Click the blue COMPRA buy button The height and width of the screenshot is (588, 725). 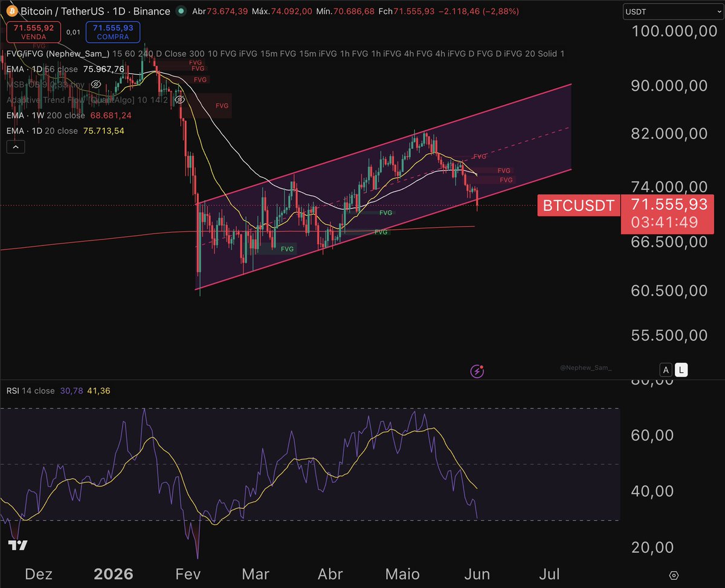pyautogui.click(x=112, y=31)
